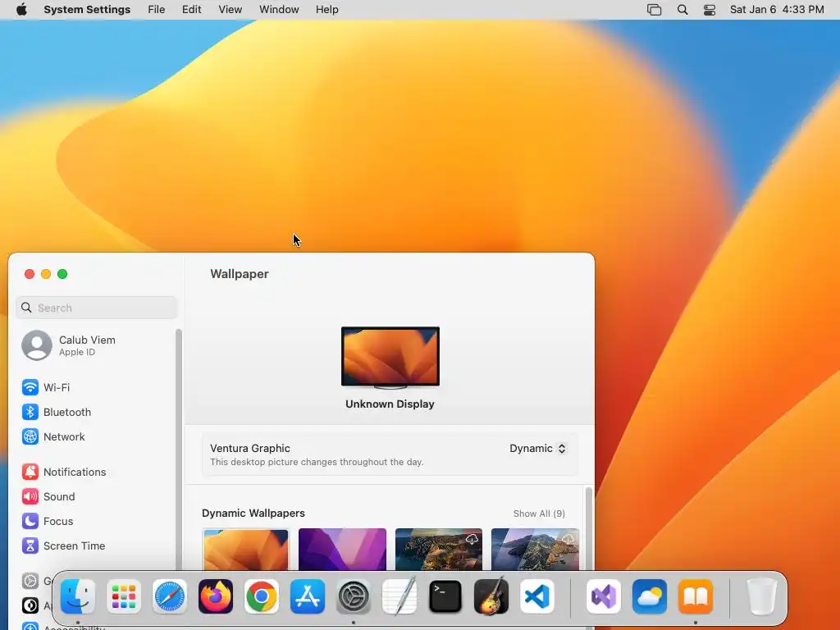The height and width of the screenshot is (630, 840).
Task: Open the Edit menu
Action: coord(191,10)
